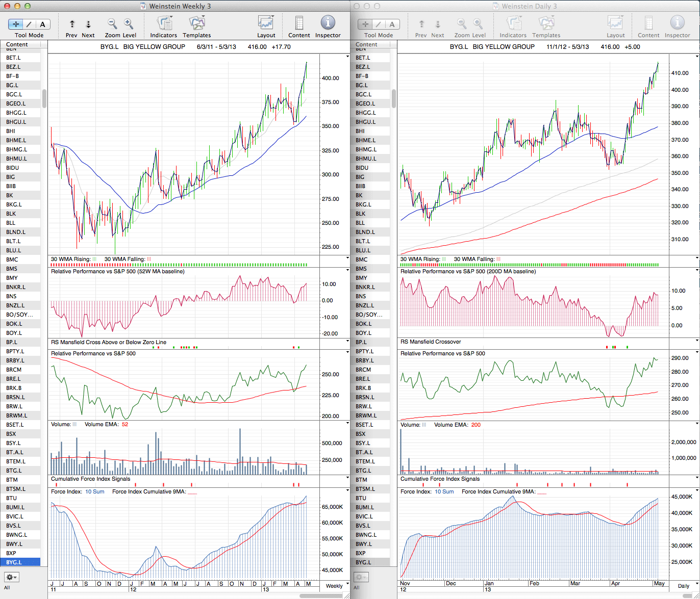Open Templates in the Weekly window toolbar

[x=196, y=23]
